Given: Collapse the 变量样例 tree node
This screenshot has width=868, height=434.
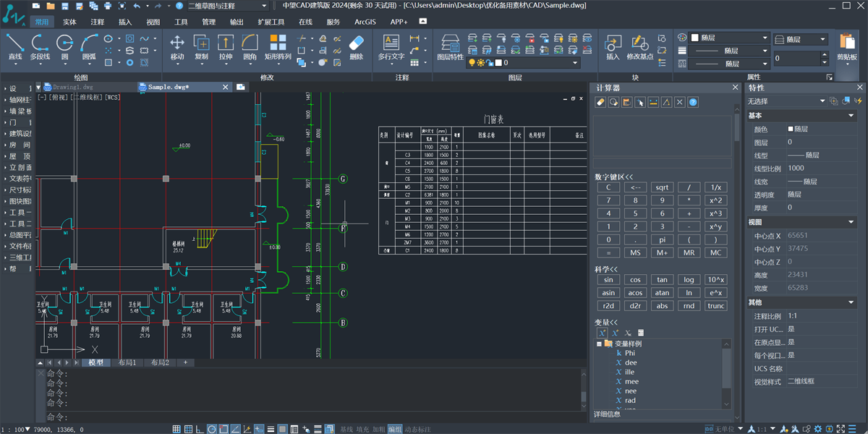Looking at the screenshot, I should [x=598, y=344].
